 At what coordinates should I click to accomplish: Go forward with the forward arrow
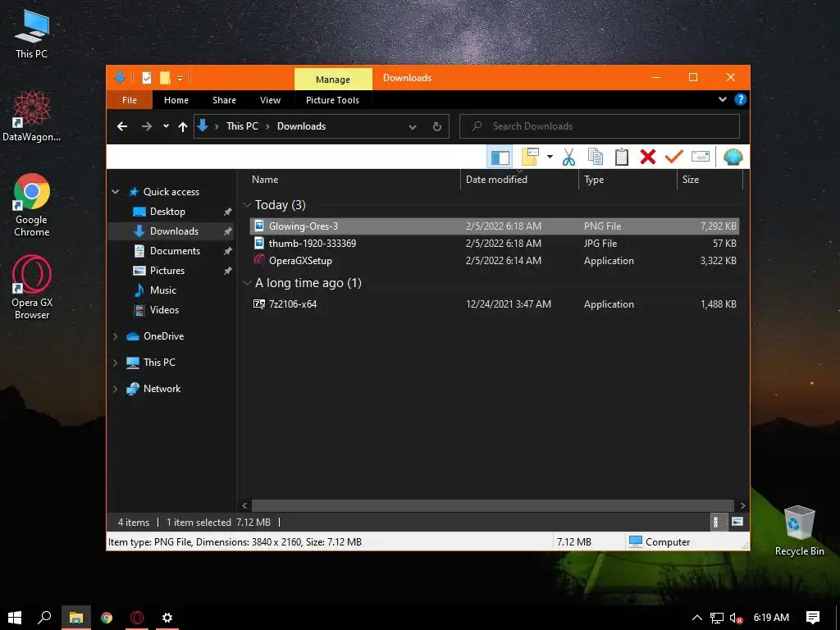(x=147, y=126)
